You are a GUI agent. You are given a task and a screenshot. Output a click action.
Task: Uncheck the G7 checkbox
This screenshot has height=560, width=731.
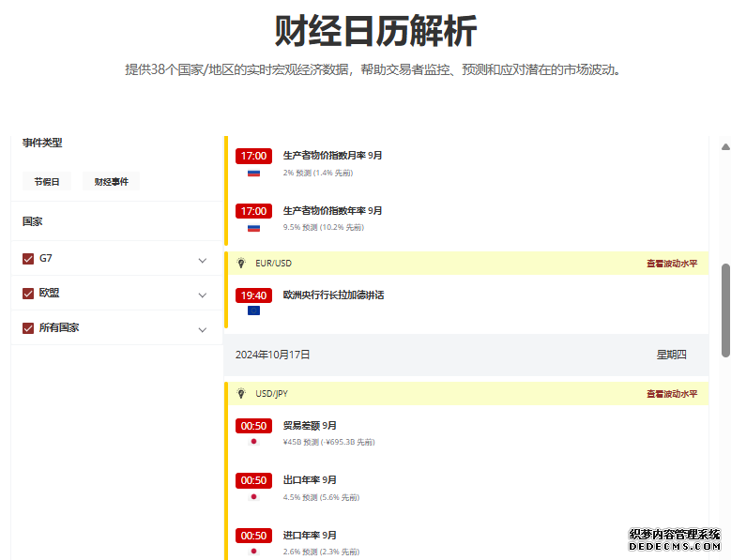(28, 259)
